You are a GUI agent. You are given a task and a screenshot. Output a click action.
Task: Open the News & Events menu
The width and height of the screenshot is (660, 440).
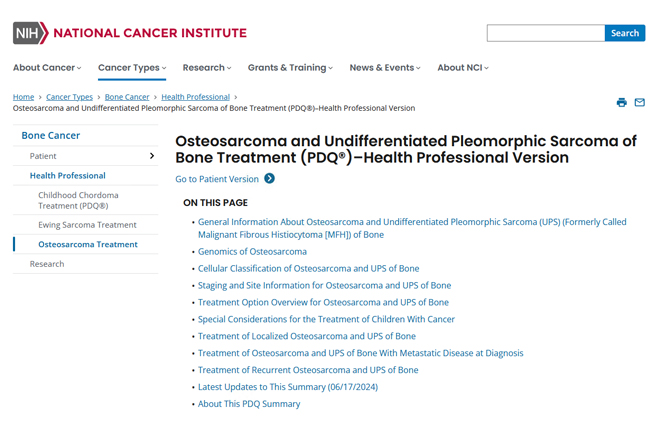[385, 68]
